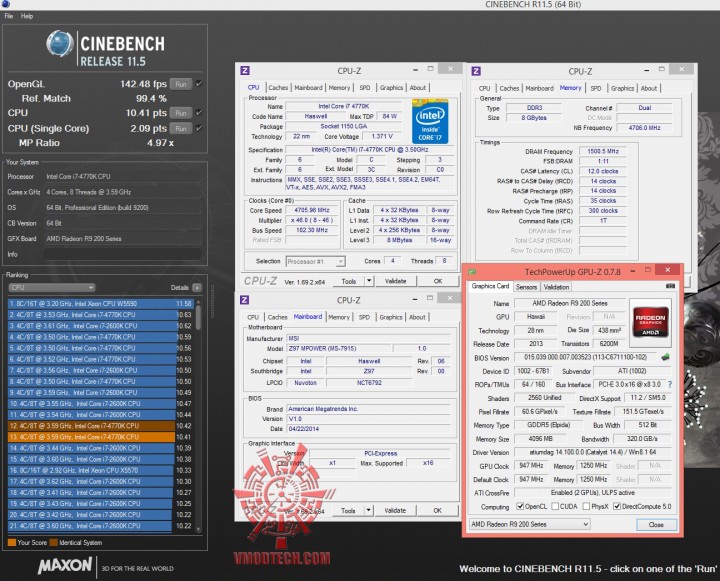Open the Processor #1 selection dropdown
This screenshot has width=720, height=581.
315,261
